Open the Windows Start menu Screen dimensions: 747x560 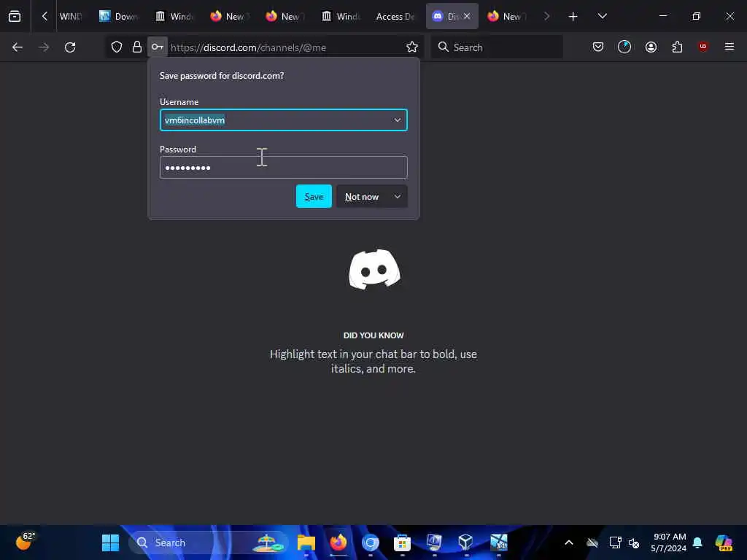[111, 542]
